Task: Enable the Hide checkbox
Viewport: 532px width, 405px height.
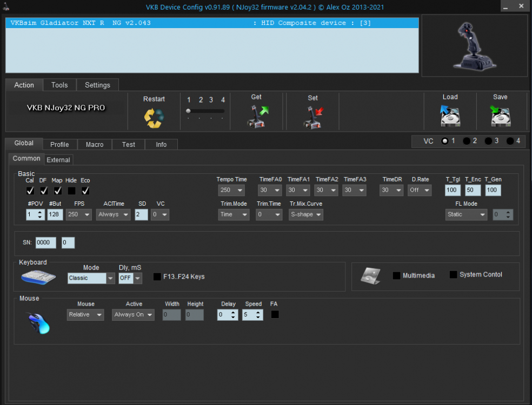Action: pyautogui.click(x=71, y=191)
